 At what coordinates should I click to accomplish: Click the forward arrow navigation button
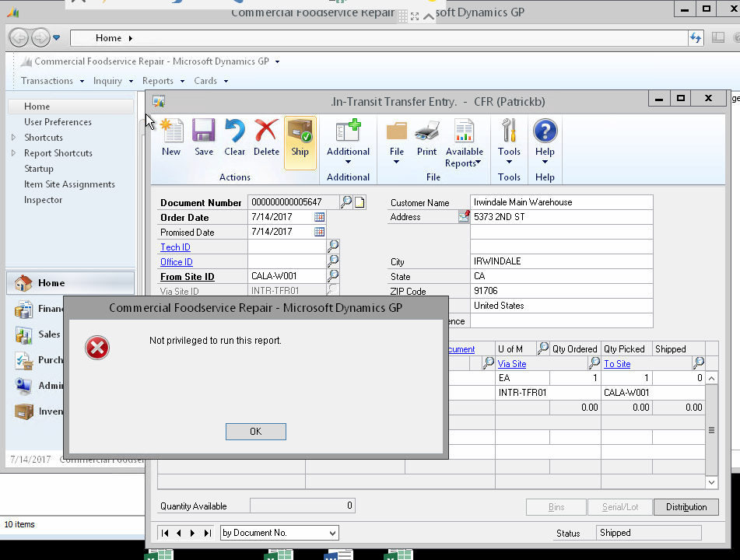(40, 38)
